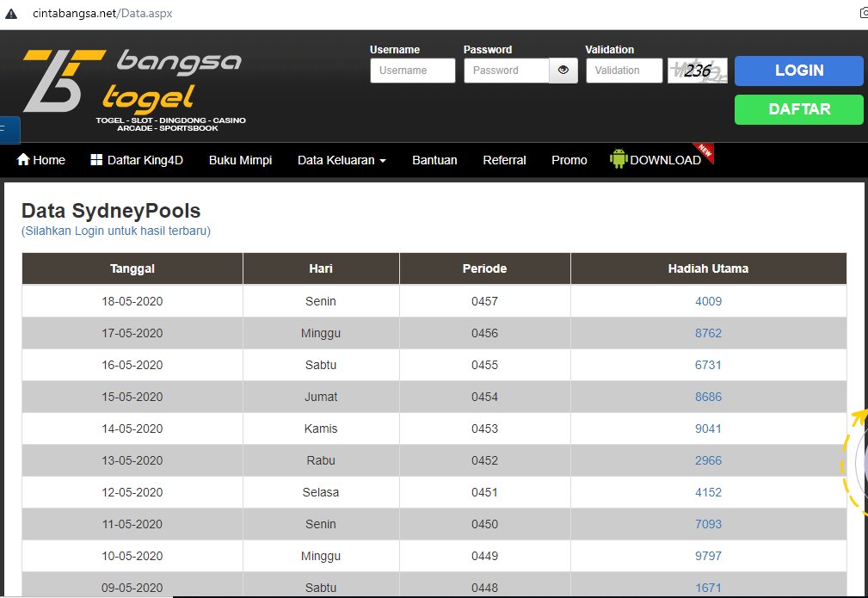Click the site warning icon in address bar
The width and height of the screenshot is (868, 598).
click(x=11, y=13)
